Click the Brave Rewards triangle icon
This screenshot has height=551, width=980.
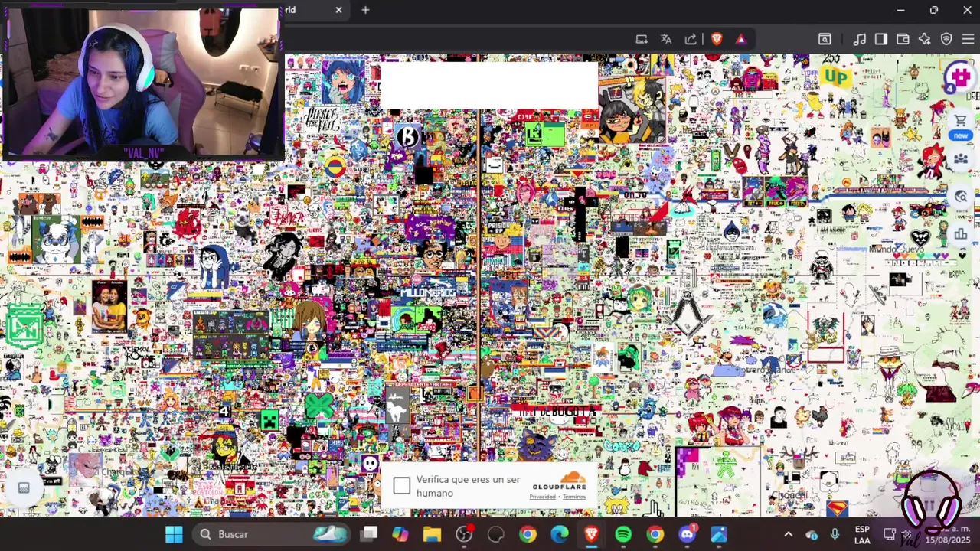point(740,39)
